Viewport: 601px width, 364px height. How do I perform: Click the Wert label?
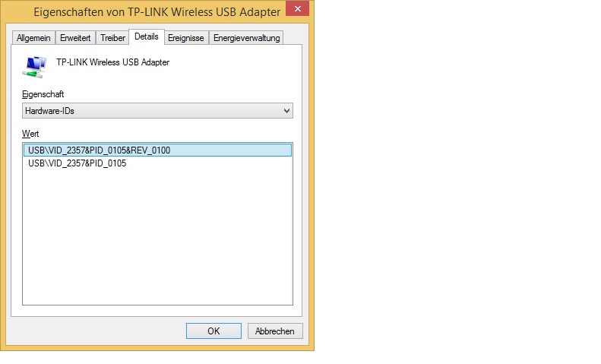(x=30, y=134)
